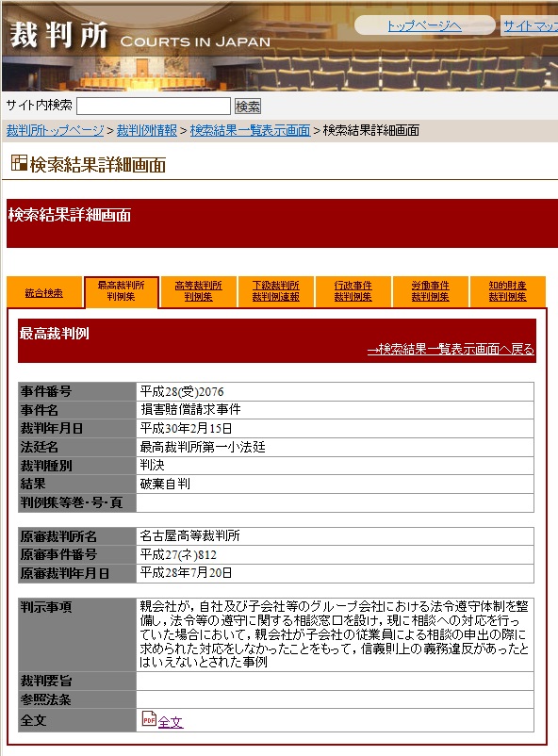Switch to the 高等裁判所判例集 tab
Screen dimensions: 558x756
pos(198,291)
